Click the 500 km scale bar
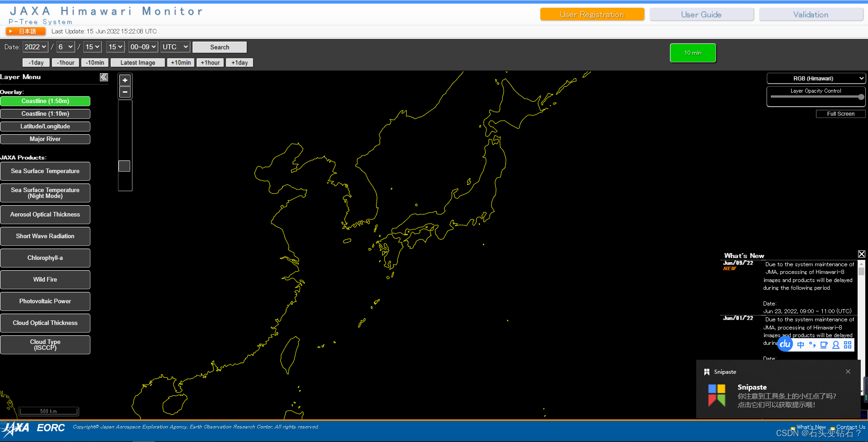The width and height of the screenshot is (868, 442). (49, 411)
